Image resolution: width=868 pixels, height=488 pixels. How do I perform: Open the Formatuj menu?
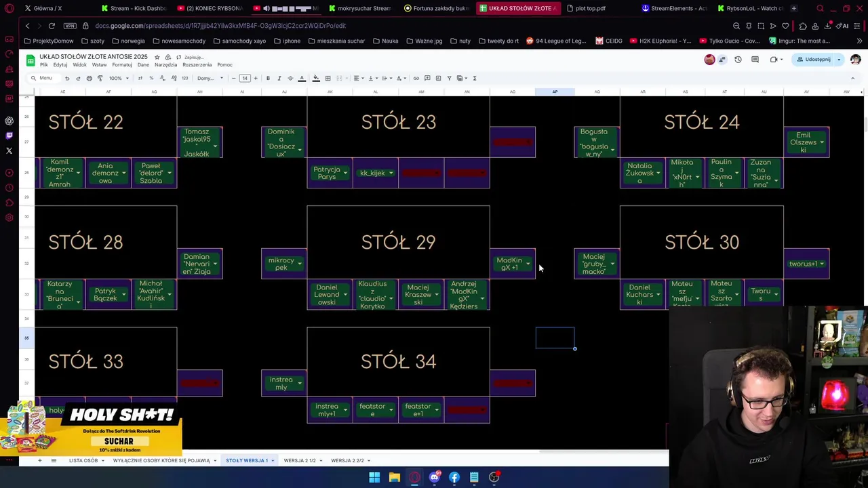pos(122,65)
